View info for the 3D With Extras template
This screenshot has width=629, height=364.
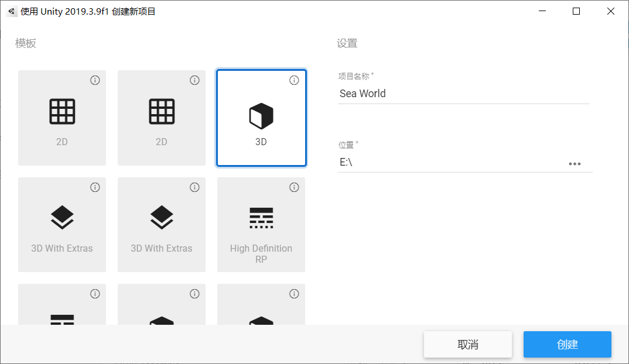point(95,187)
